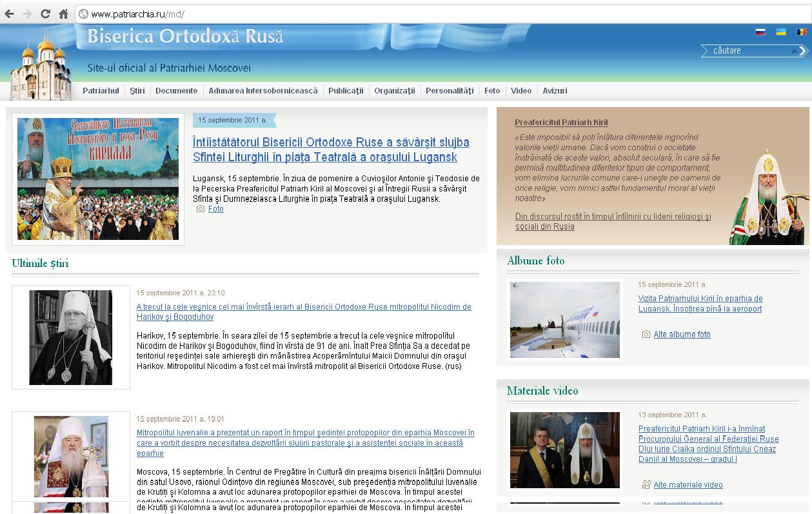Click the Biserica Ortodoxă Rusă site title
The width and height of the screenshot is (812, 514).
[186, 36]
